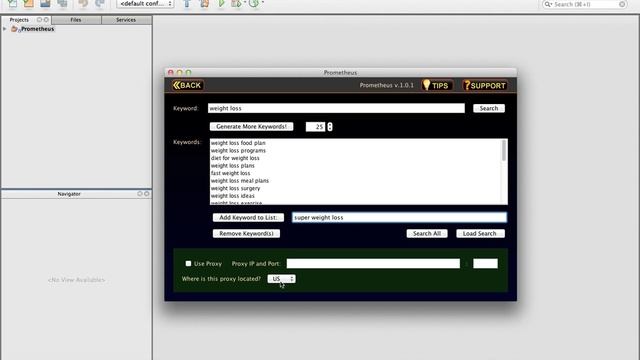
Task: Click the field containing super weight loss
Action: pyautogui.click(x=400, y=218)
